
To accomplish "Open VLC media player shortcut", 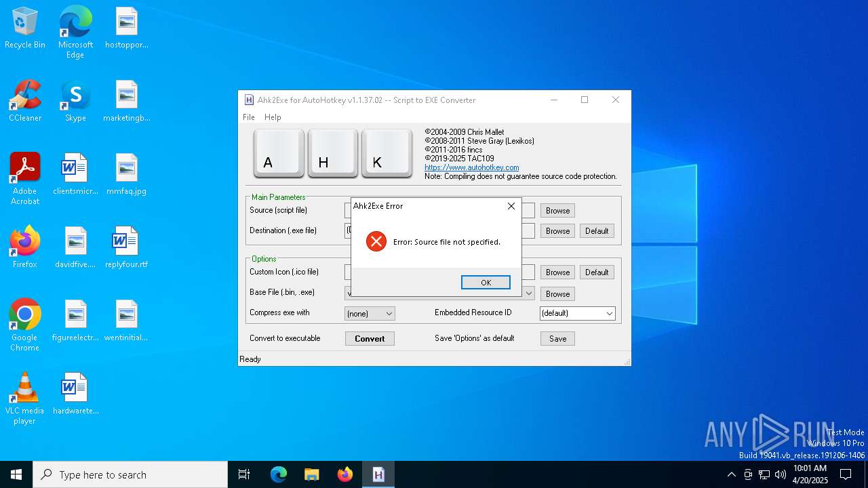I will click(x=25, y=399).
